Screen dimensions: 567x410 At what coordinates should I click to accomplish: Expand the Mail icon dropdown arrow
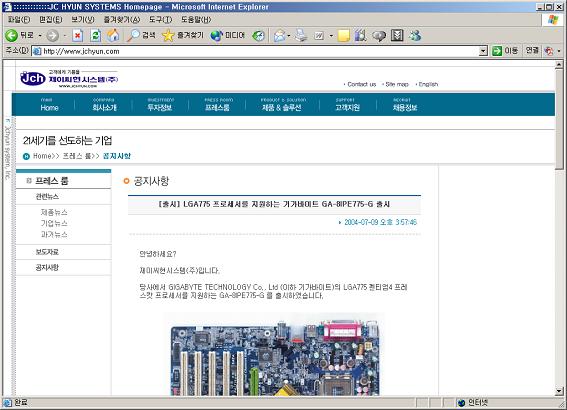[x=289, y=35]
